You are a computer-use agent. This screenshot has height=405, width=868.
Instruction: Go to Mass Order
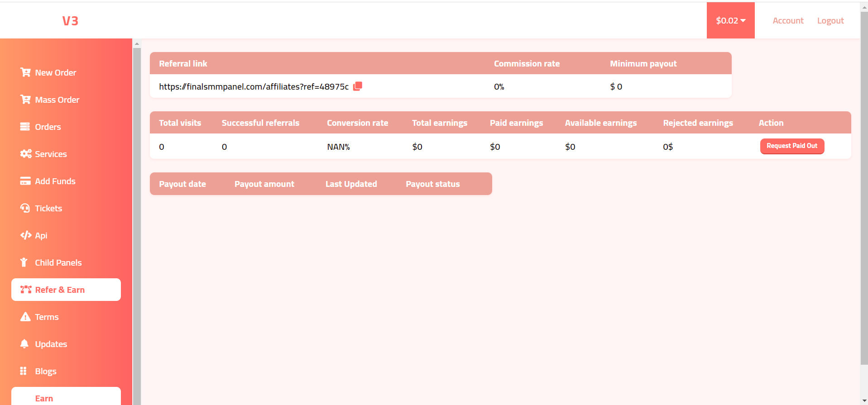(66, 100)
